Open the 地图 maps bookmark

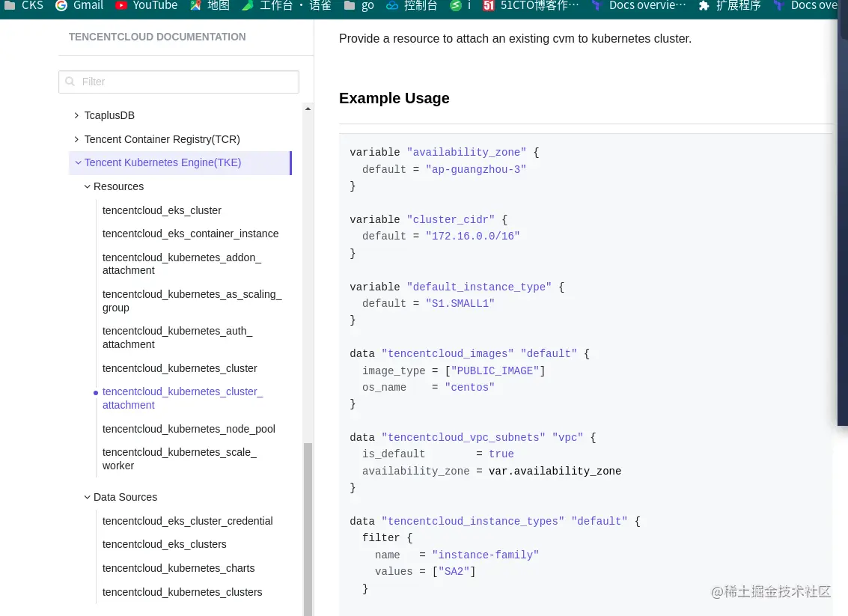(210, 5)
